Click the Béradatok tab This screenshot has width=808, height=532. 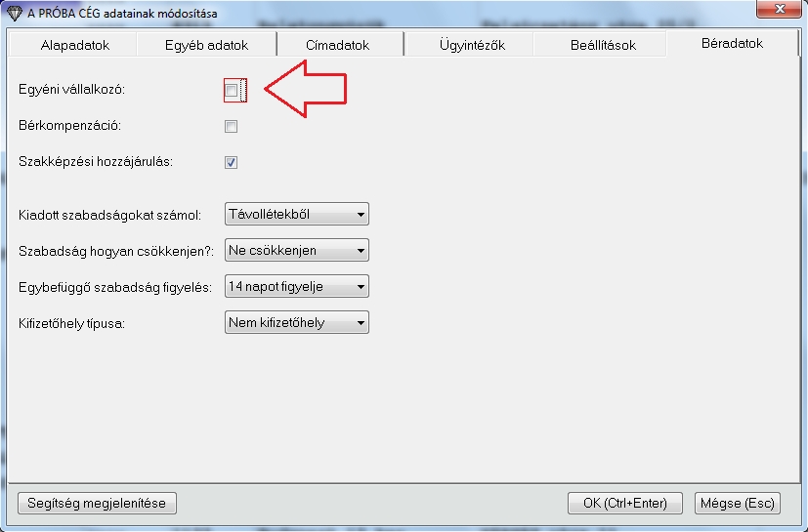(732, 44)
